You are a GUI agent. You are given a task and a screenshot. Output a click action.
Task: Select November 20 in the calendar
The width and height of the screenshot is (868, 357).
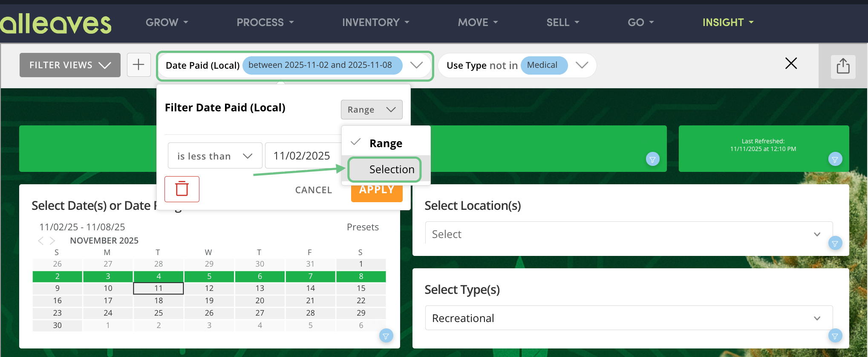260,301
